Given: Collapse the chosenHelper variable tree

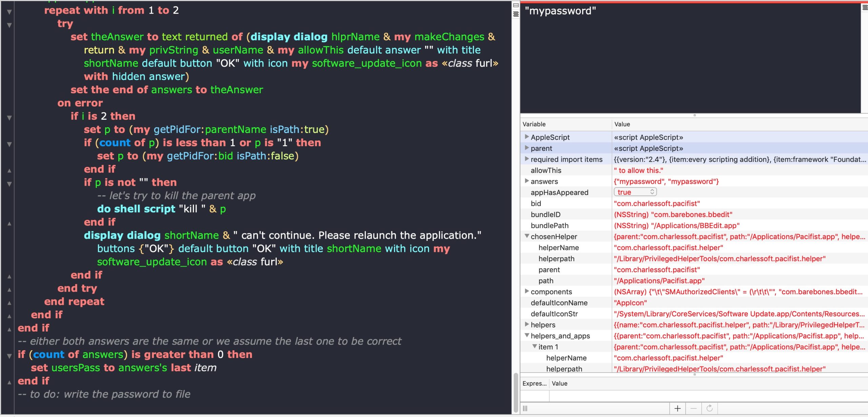Looking at the screenshot, I should [527, 236].
